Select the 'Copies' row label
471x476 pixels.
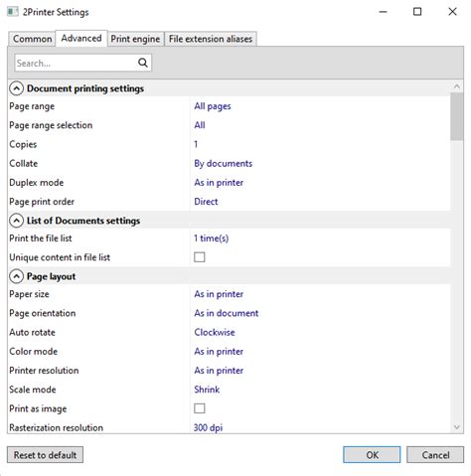(23, 144)
